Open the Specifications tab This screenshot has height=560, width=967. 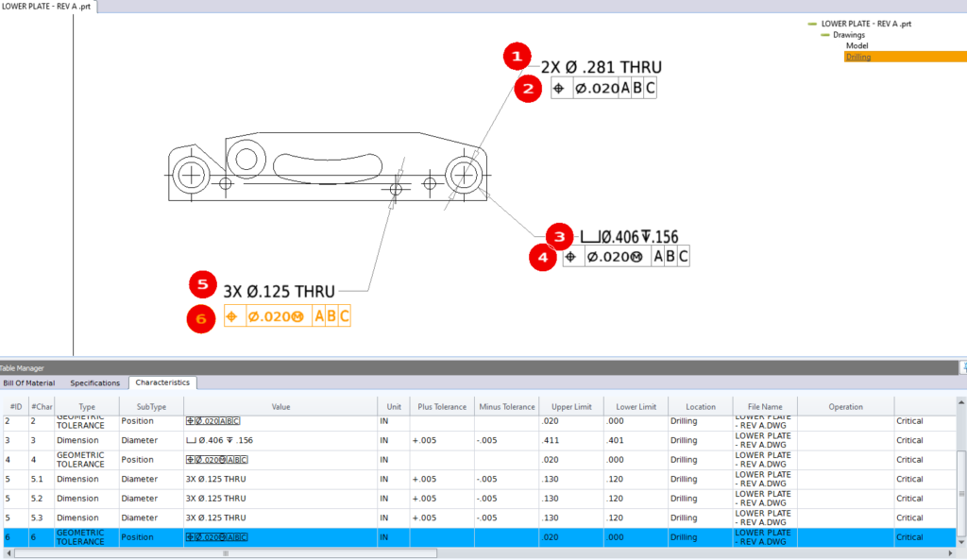coord(93,382)
